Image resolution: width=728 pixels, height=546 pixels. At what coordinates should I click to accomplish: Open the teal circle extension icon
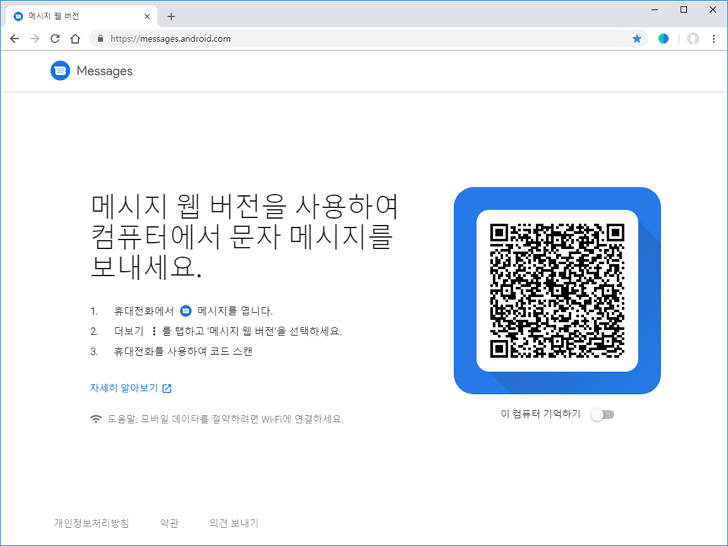tap(663, 39)
